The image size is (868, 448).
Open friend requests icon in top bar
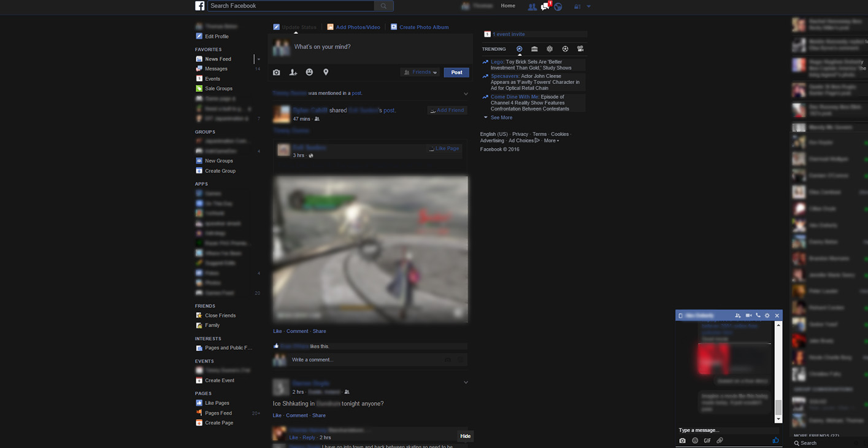point(531,6)
